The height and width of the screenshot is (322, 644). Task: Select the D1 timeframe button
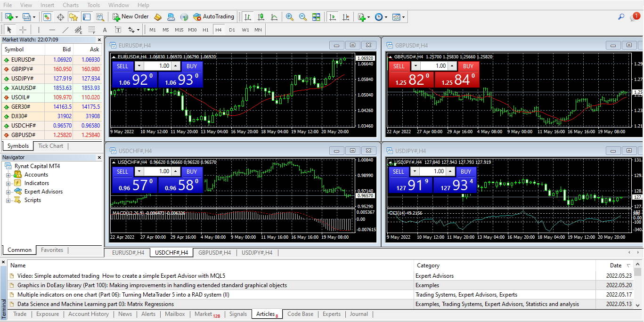[232, 30]
